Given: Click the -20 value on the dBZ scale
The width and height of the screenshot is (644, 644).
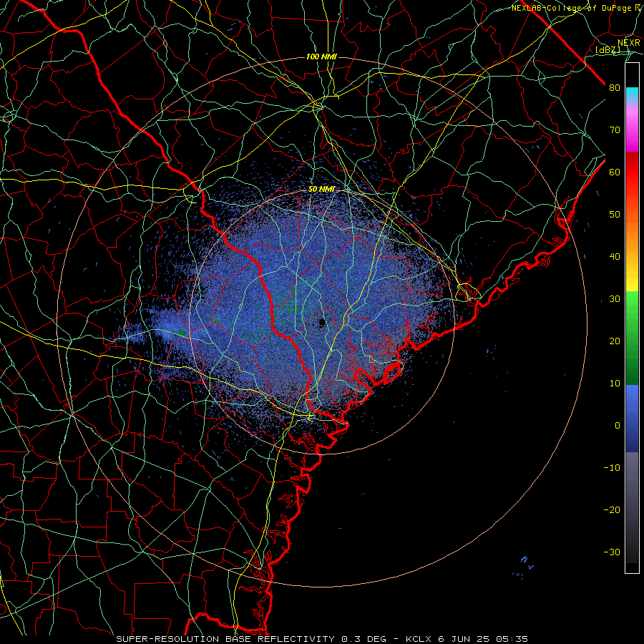Looking at the screenshot, I should (612, 510).
